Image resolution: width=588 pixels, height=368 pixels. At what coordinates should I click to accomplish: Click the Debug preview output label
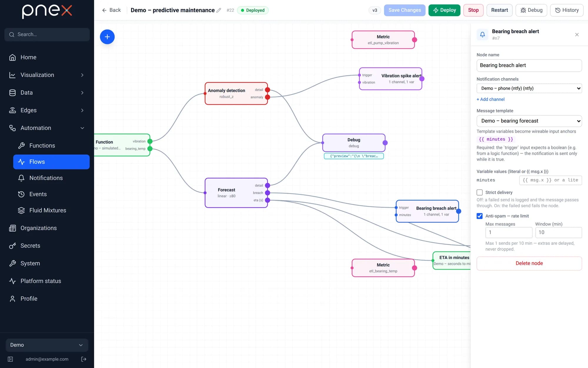354,156
